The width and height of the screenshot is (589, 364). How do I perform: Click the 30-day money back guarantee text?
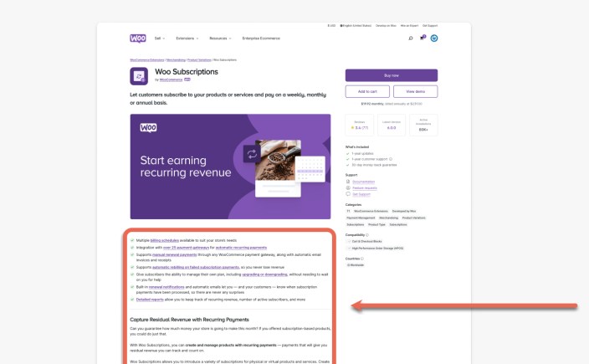(x=374, y=165)
